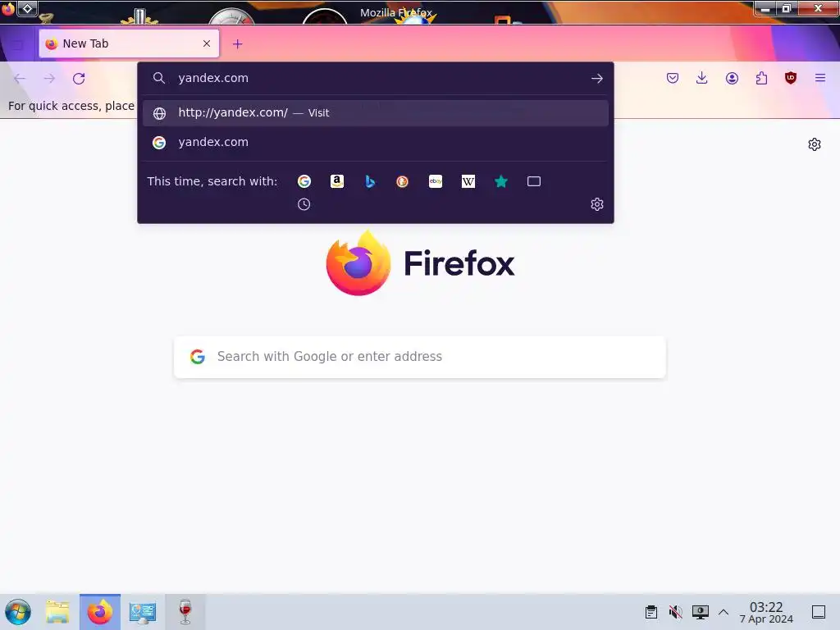The image size is (840, 630).
Task: Open search settings gear in dropdown
Action: coord(597,204)
